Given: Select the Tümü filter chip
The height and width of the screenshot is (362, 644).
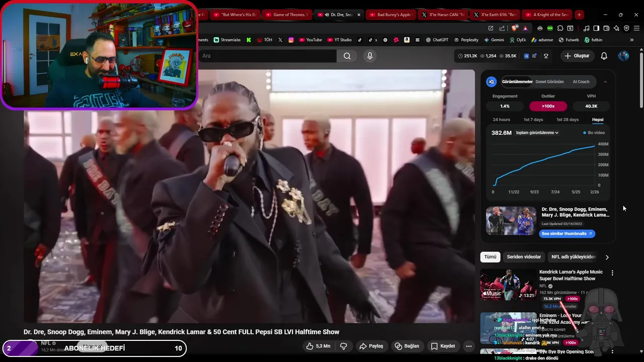Looking at the screenshot, I should coord(490,257).
